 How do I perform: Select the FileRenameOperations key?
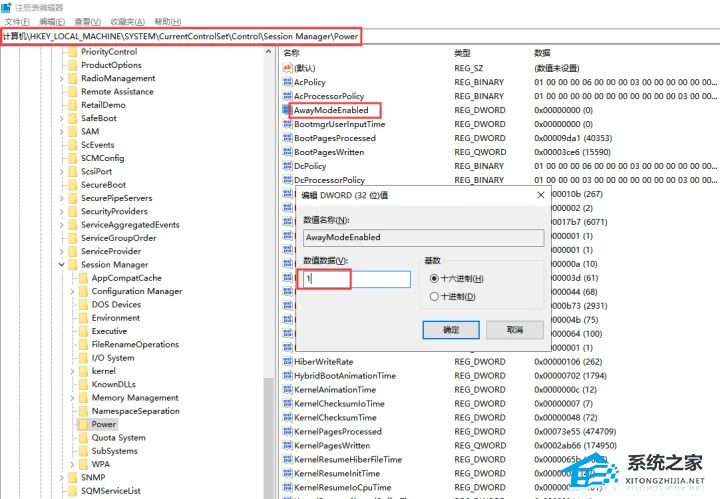(x=135, y=344)
